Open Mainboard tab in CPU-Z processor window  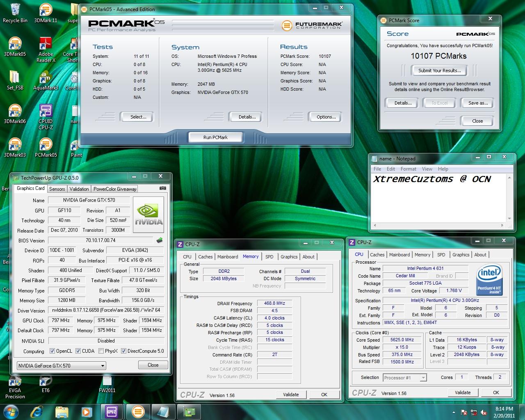point(399,255)
